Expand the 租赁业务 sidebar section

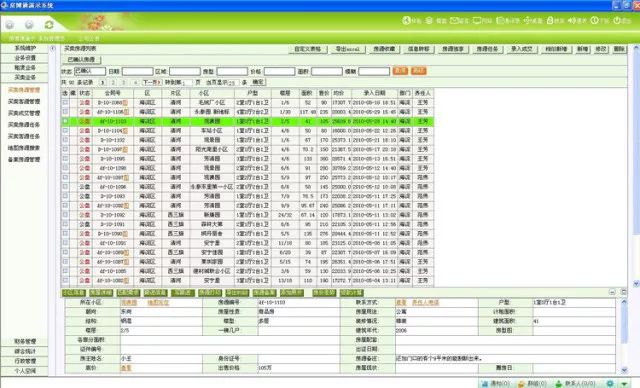click(x=24, y=68)
